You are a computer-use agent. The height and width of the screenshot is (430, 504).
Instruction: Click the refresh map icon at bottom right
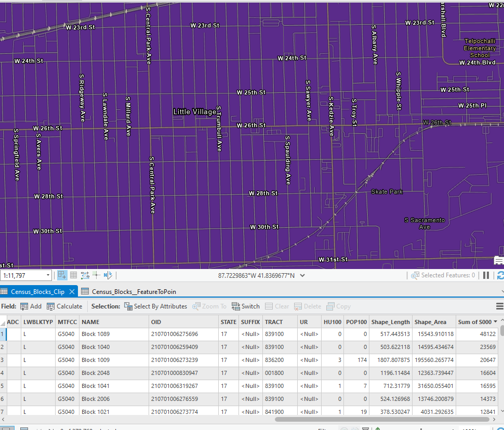pyautogui.click(x=500, y=276)
